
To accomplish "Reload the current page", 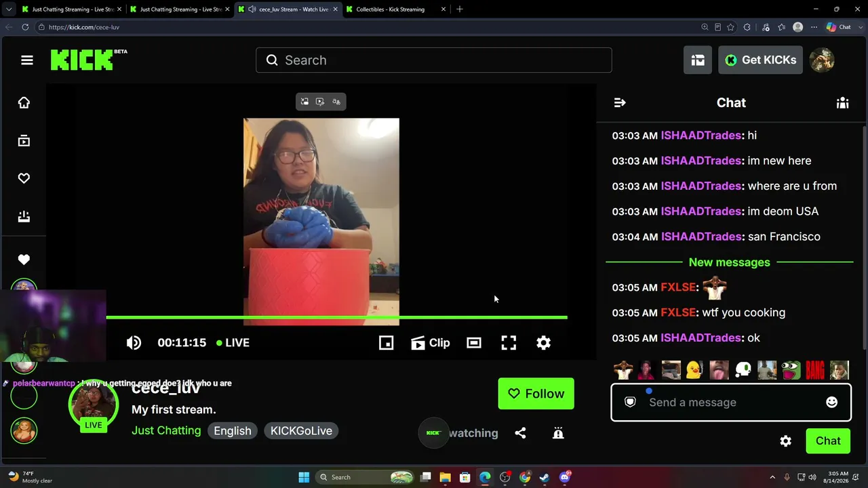I will tap(25, 27).
